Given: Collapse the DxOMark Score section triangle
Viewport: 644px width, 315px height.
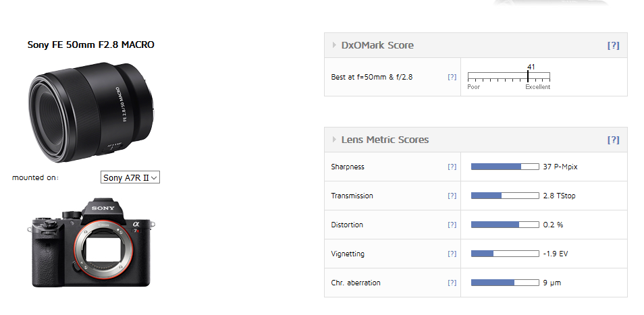Looking at the screenshot, I should [x=334, y=45].
